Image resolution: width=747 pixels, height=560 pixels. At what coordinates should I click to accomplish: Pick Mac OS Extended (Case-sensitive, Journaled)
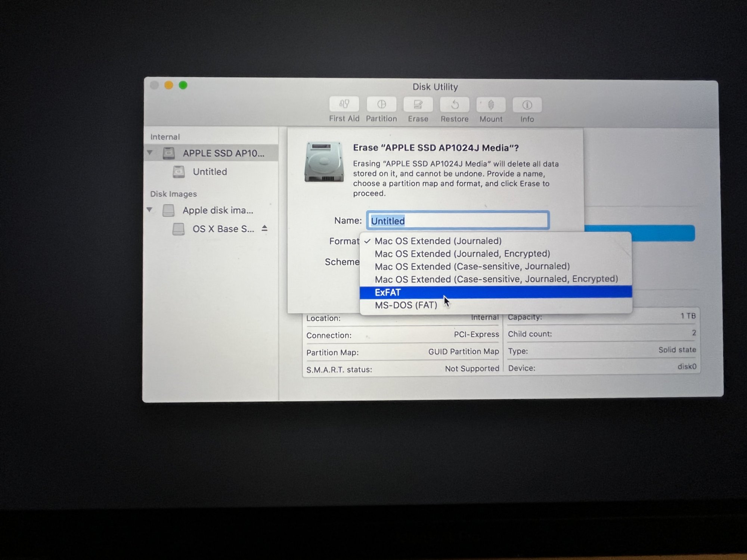pyautogui.click(x=472, y=267)
